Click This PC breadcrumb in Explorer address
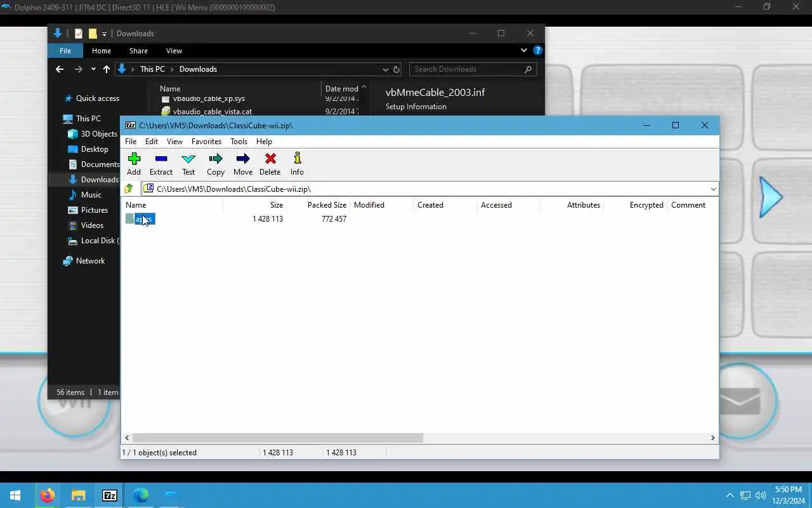Screen dimensions: 812x508 pos(152,69)
